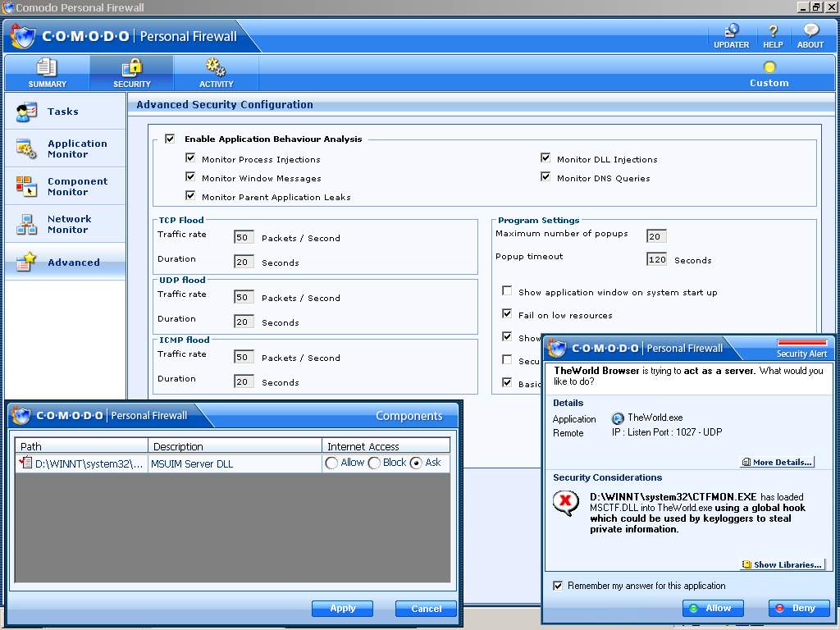Select the Allow radio for MSUIM Server DLL
The image size is (840, 630).
331,463
